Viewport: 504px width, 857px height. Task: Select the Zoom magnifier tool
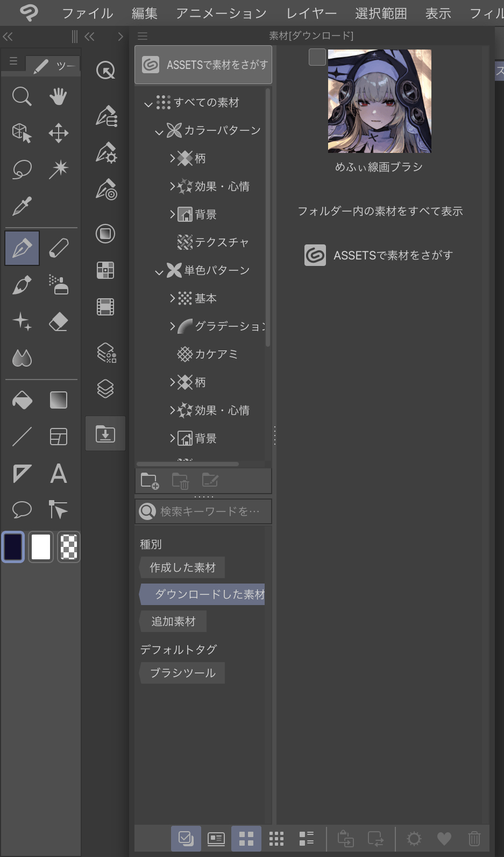point(22,96)
